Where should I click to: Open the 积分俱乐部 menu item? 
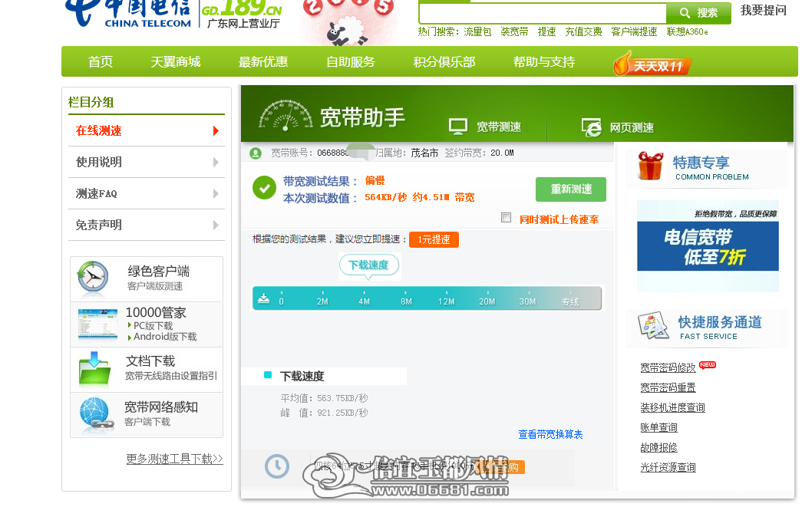click(444, 62)
